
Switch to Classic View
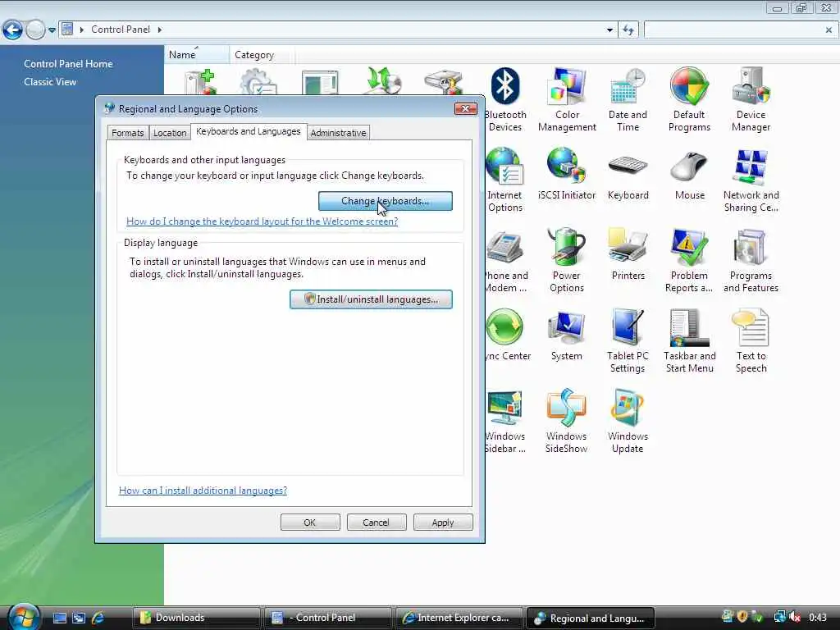point(50,82)
